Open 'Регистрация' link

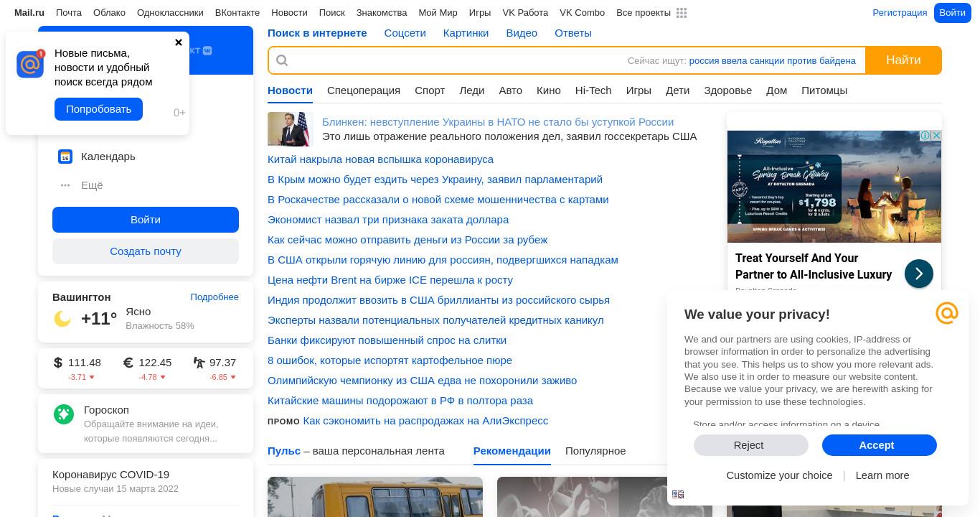(x=900, y=13)
